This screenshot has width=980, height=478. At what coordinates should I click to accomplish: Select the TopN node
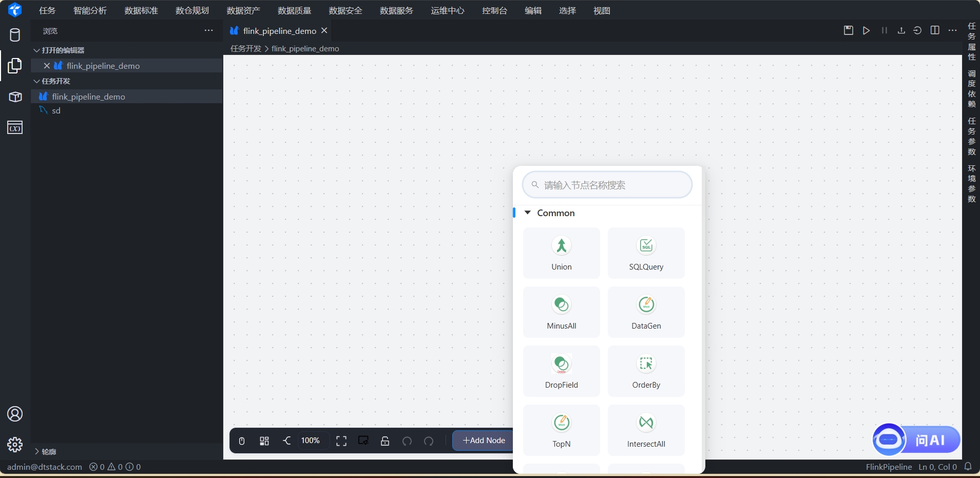pos(562,430)
